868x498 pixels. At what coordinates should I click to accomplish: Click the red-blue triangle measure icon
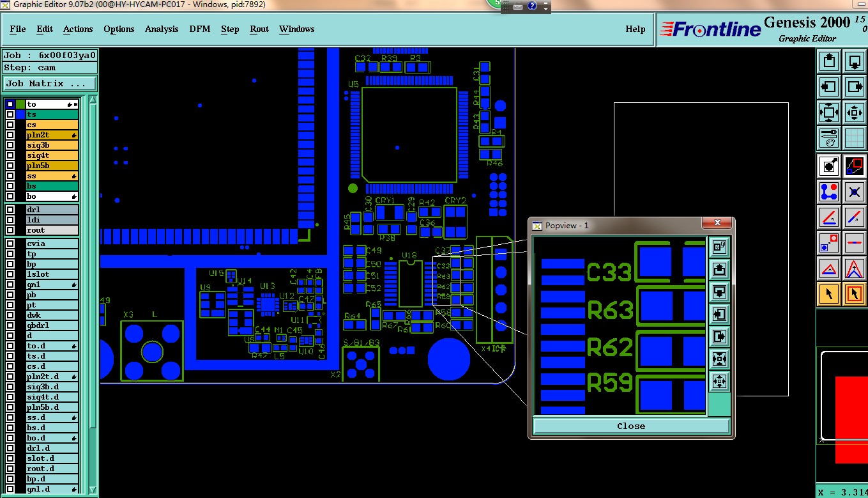coord(829,268)
